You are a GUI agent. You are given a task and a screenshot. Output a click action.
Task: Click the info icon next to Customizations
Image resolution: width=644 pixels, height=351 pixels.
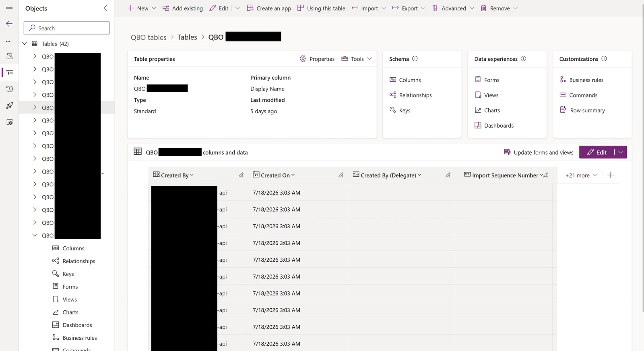coord(604,59)
